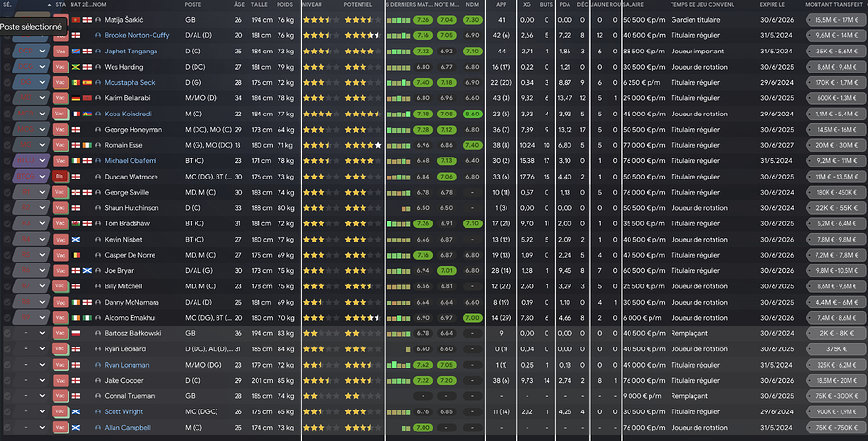868x441 pixels.
Task: Open the player info icon beside Koba Koindredi
Action: click(x=98, y=115)
